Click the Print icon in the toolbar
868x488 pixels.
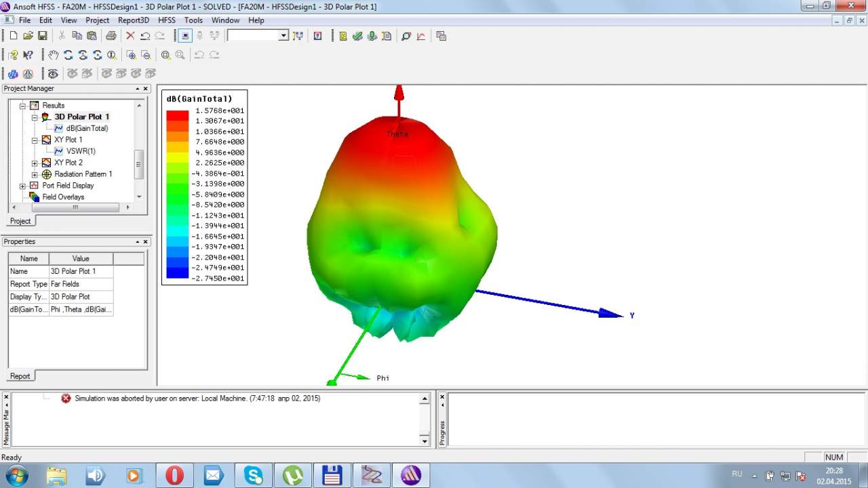(x=111, y=36)
